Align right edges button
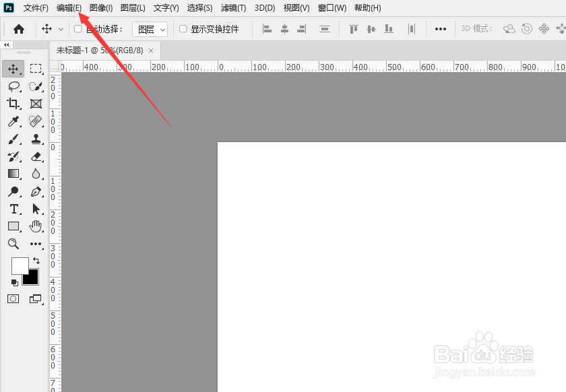This screenshot has height=392, width=566. click(302, 28)
